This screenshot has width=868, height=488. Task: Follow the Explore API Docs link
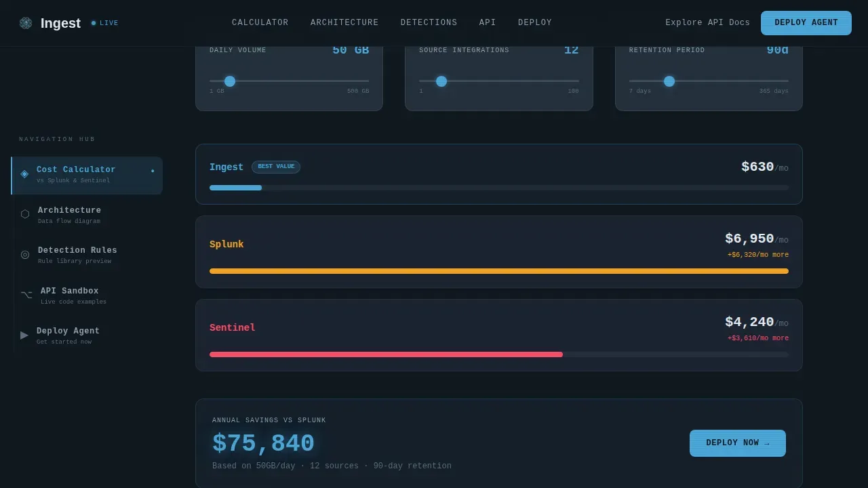(x=708, y=22)
